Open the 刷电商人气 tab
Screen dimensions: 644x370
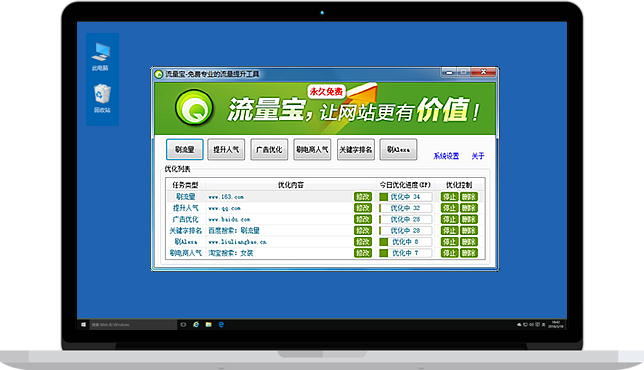312,149
